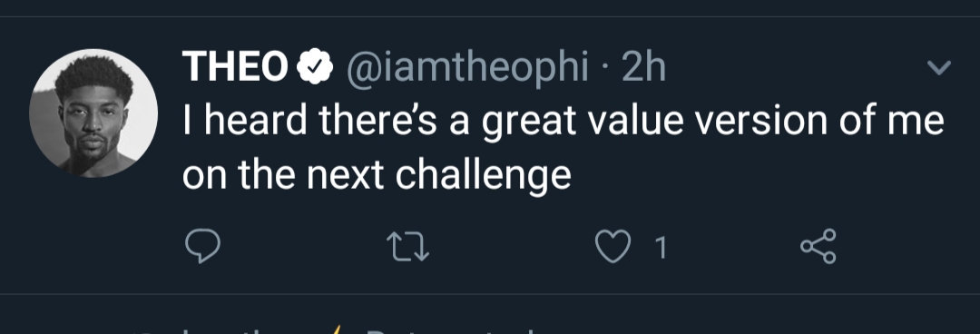Open THEO's profile picture

(x=93, y=113)
